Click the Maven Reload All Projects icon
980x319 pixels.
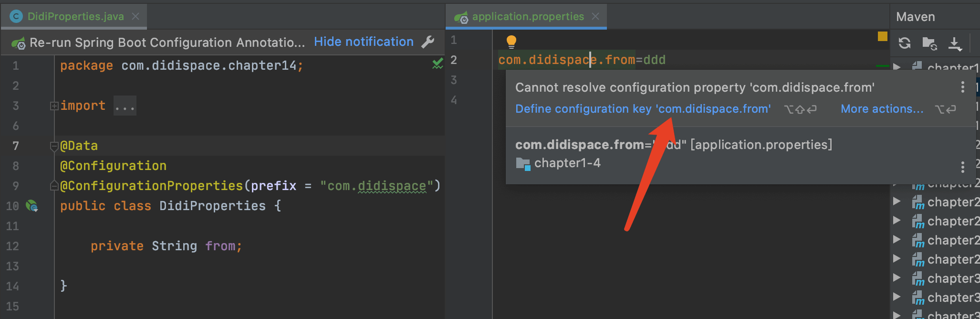[905, 43]
